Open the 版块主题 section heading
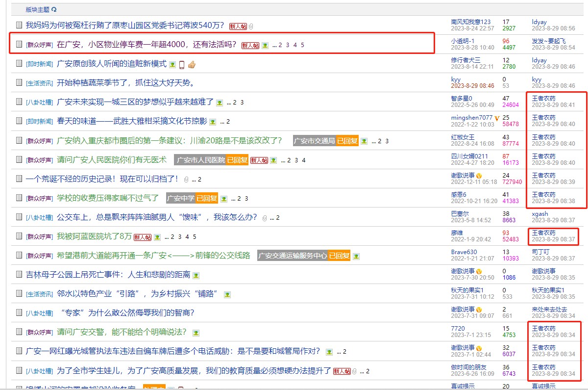The image size is (588, 390). click(x=37, y=9)
